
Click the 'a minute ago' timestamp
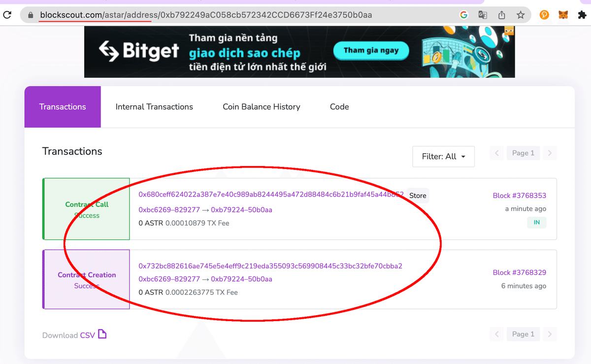pos(525,209)
